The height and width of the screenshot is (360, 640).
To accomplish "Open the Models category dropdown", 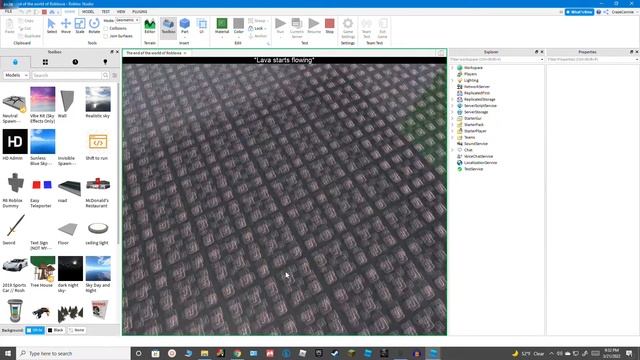I will tap(16, 76).
